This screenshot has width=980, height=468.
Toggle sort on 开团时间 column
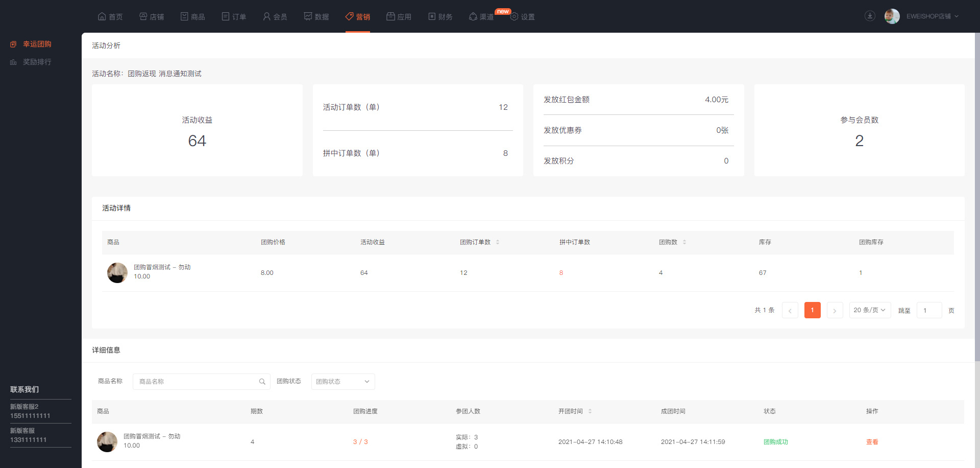590,411
